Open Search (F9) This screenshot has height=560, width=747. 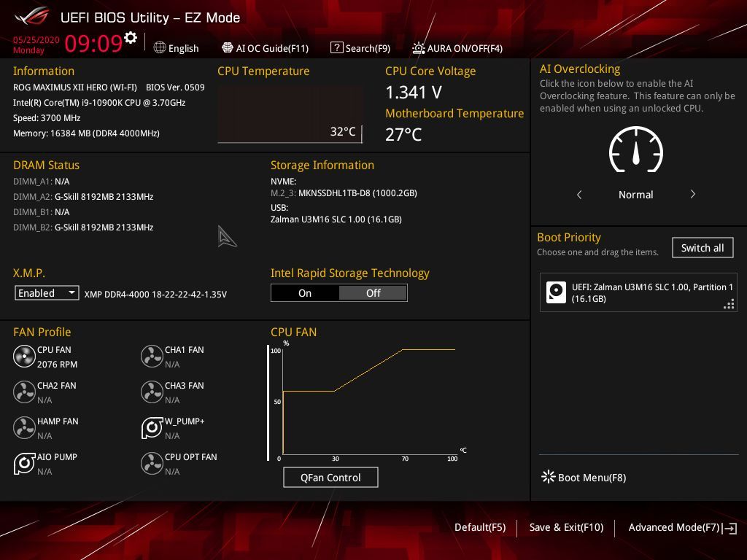point(360,48)
